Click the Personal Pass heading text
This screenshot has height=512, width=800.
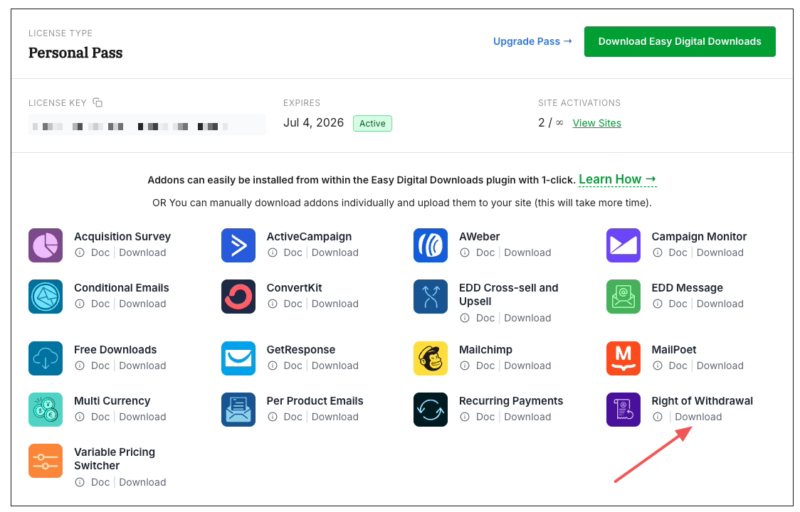tap(76, 53)
